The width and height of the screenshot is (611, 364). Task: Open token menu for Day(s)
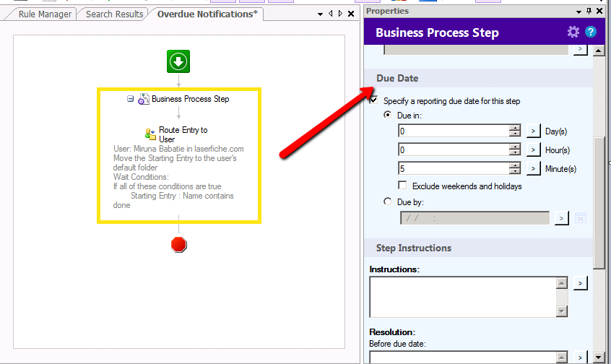[534, 131]
